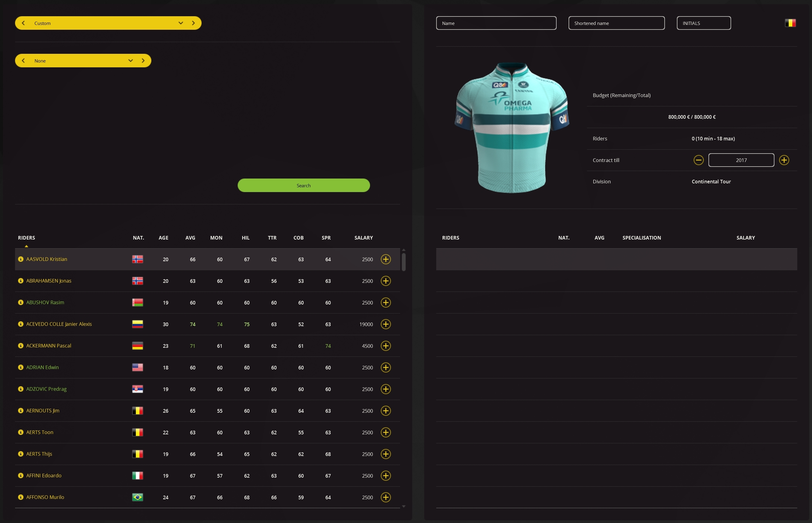Select the Shortened name input field
Image resolution: width=812 pixels, height=523 pixels.
pos(617,23)
